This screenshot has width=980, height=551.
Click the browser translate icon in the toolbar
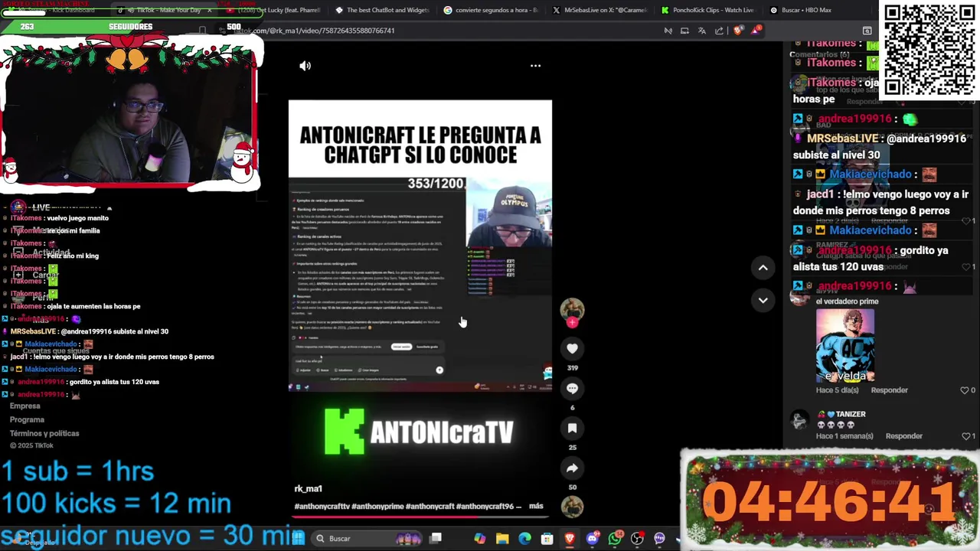[702, 31]
